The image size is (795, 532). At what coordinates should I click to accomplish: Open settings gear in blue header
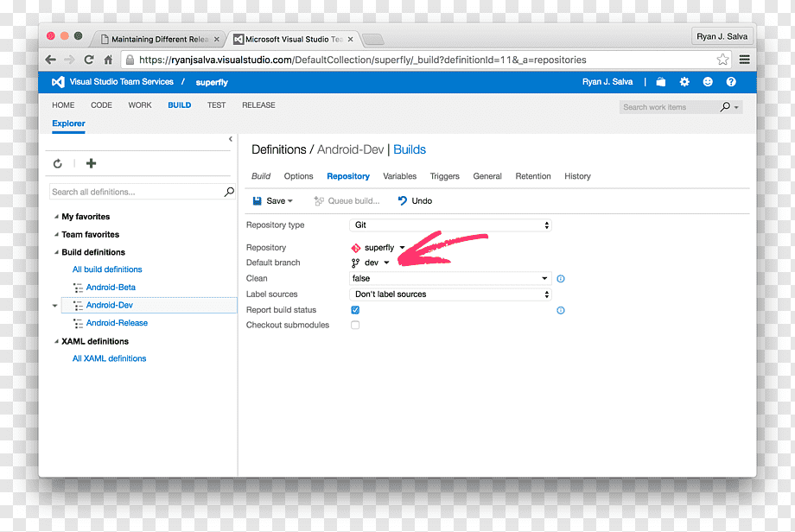684,81
